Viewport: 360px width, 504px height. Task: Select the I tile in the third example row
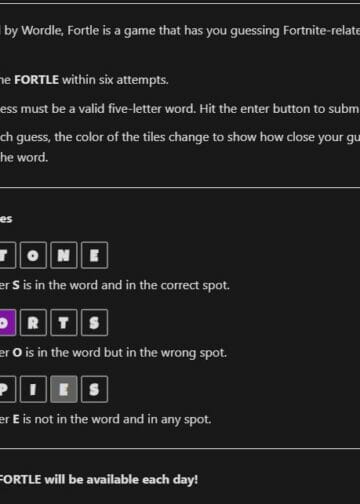tap(33, 389)
